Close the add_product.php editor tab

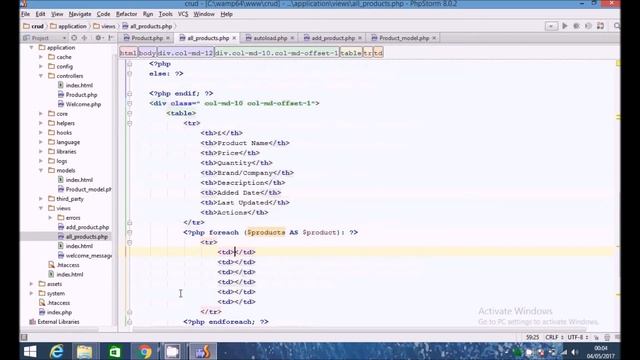coord(360,38)
